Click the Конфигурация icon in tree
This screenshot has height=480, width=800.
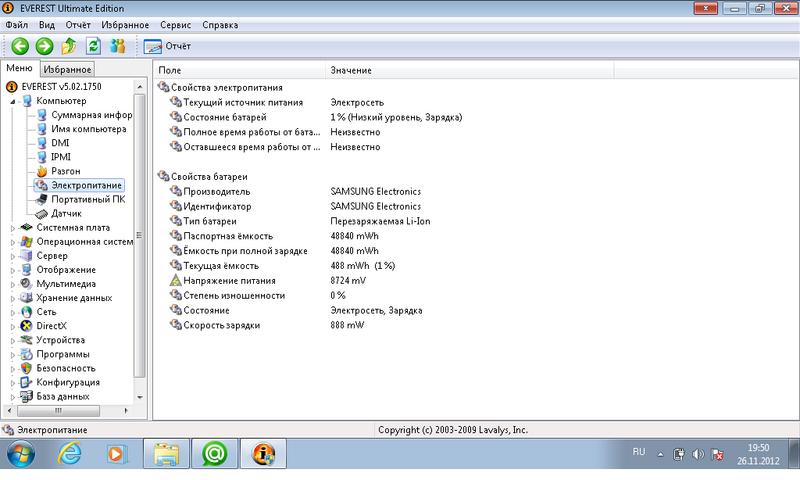(26, 382)
